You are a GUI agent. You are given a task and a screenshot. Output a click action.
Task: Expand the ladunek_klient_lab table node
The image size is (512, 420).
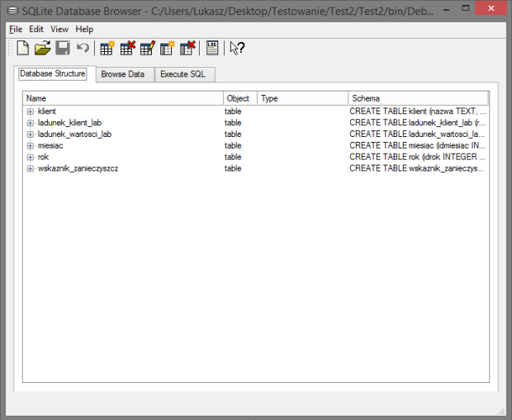[x=30, y=123]
